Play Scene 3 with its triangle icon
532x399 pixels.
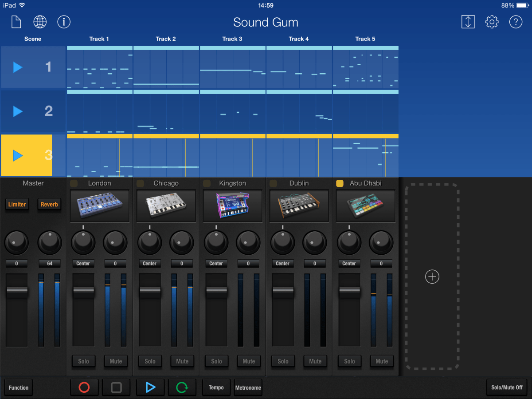(x=17, y=156)
